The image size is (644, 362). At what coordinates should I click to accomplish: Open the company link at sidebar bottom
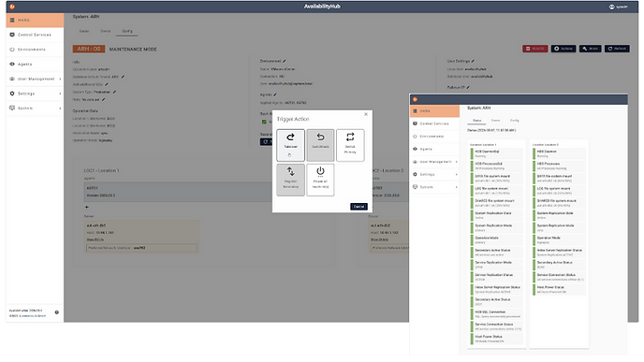click(32, 316)
